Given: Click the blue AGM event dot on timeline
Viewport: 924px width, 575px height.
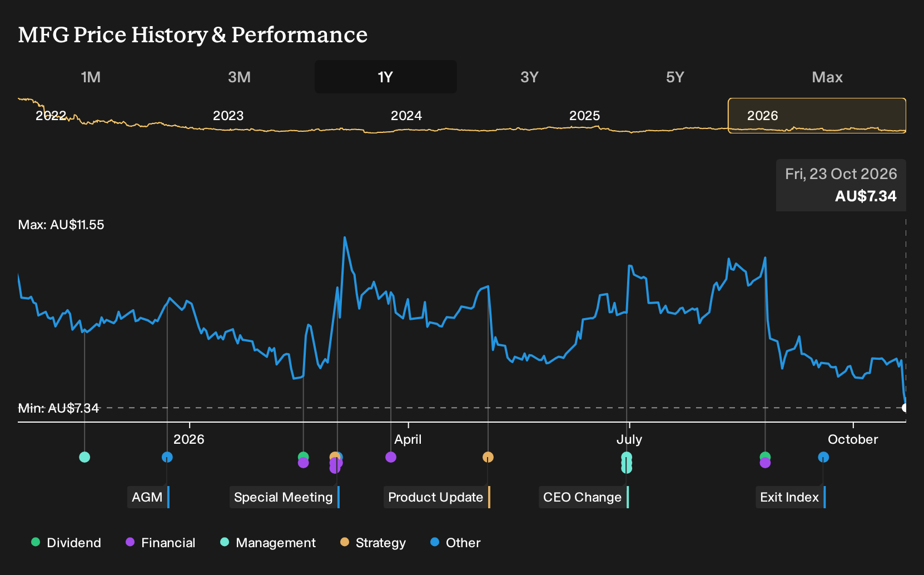Looking at the screenshot, I should [167, 457].
